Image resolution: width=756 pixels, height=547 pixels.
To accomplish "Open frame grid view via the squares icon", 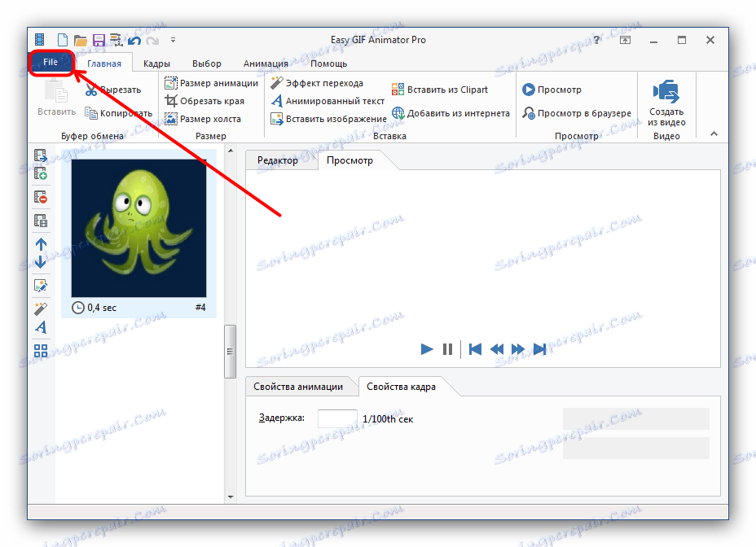I will pos(40,350).
